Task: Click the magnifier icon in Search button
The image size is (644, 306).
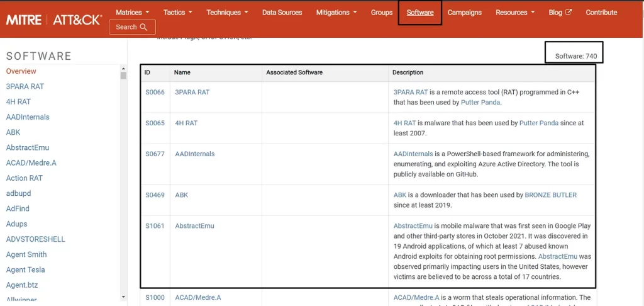Action: tap(143, 27)
